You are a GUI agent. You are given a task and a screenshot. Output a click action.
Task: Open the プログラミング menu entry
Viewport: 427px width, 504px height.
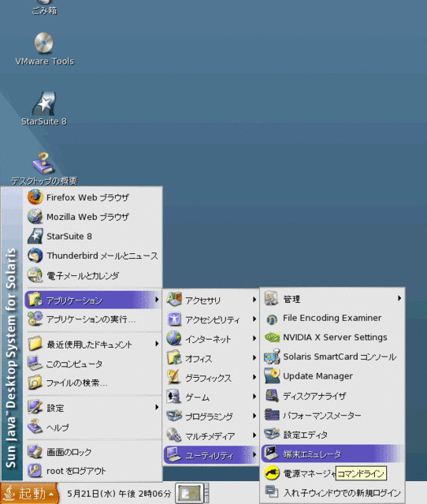tap(212, 416)
